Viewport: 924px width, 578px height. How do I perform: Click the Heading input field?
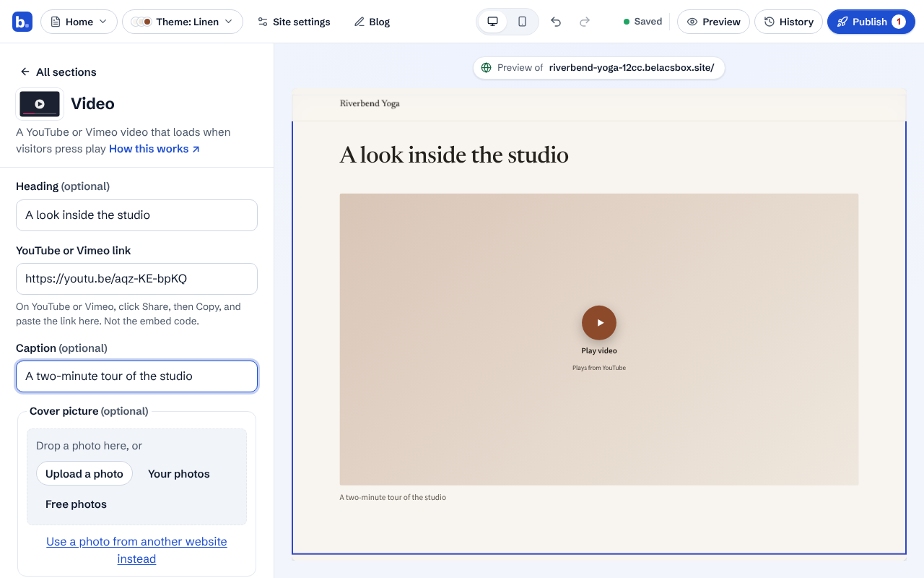(x=136, y=215)
